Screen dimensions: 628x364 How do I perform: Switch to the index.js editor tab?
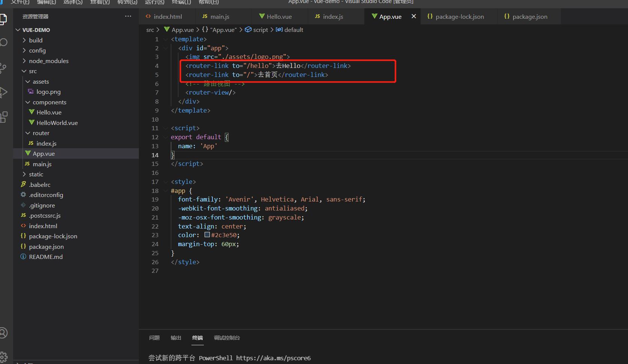coord(336,17)
